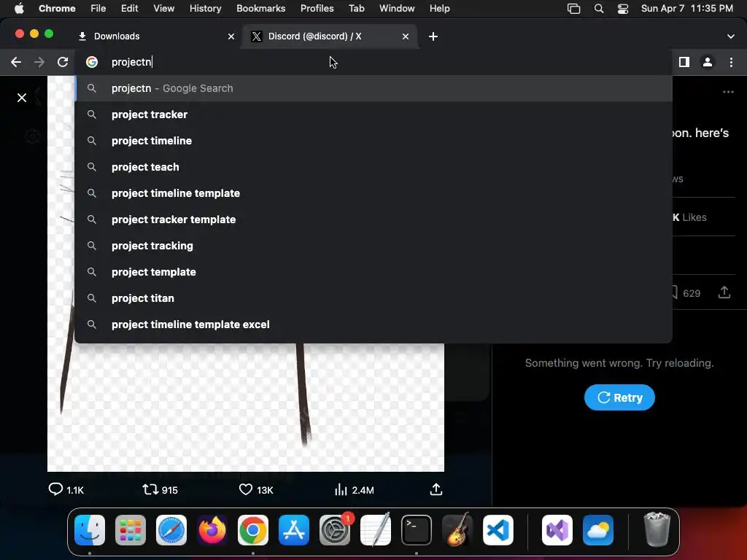The width and height of the screenshot is (747, 560).
Task: Choose 'project tracker template' suggestion
Action: click(374, 219)
